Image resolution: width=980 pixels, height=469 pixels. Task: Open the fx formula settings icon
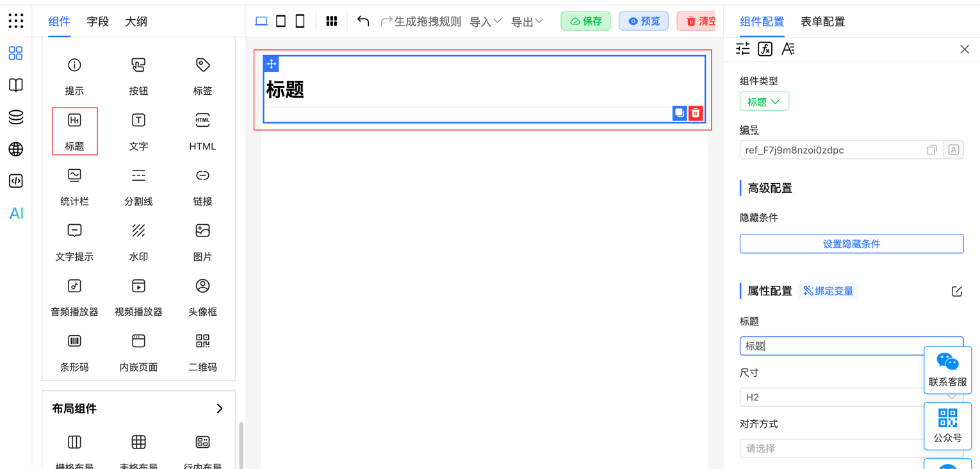tap(765, 48)
